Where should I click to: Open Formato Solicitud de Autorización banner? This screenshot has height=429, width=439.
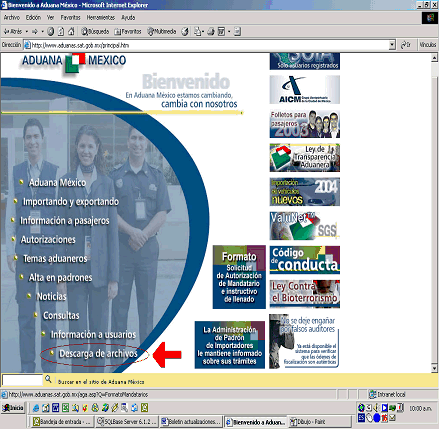tap(239, 277)
